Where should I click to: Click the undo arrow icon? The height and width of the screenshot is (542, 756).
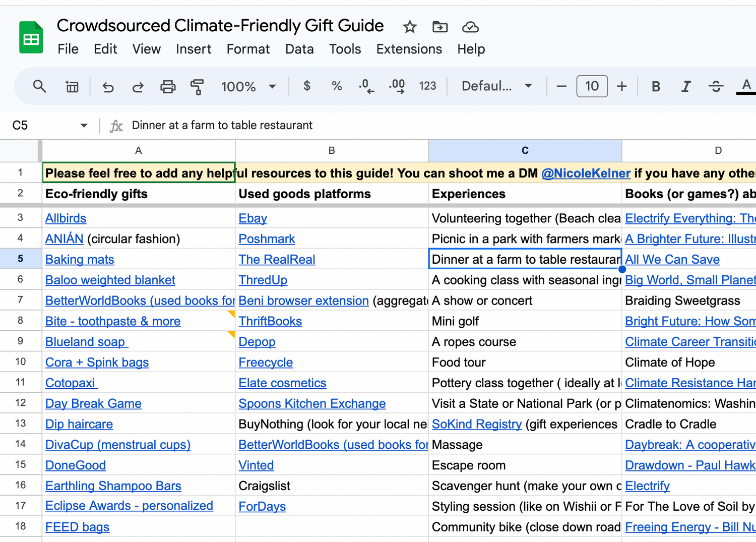tap(108, 87)
